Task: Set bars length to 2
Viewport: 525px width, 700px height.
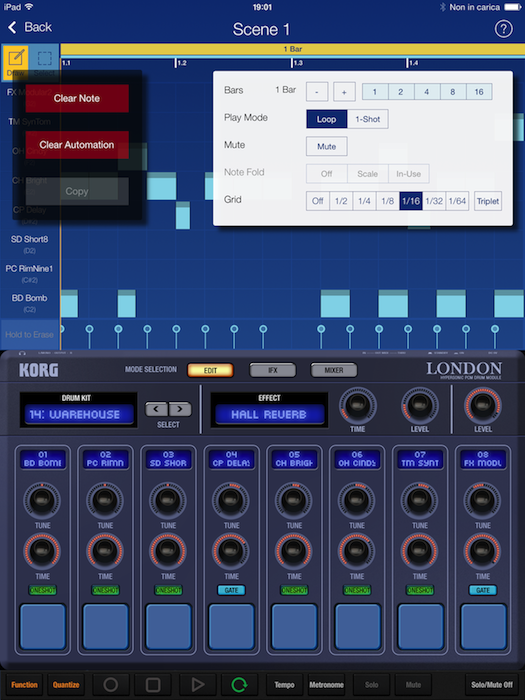Action: pos(400,92)
